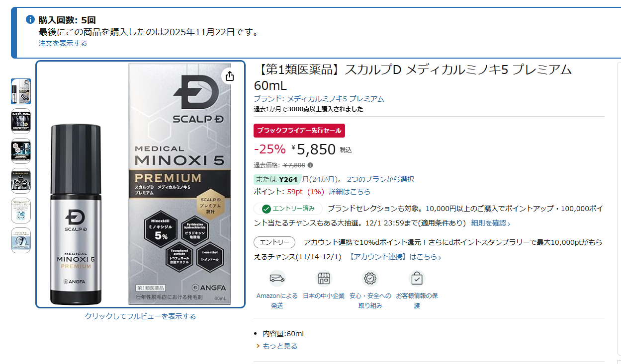Image resolution: width=621 pixels, height=364 pixels.
Task: Click the ブラックフライデー先行セール badge
Action: pos(299,131)
